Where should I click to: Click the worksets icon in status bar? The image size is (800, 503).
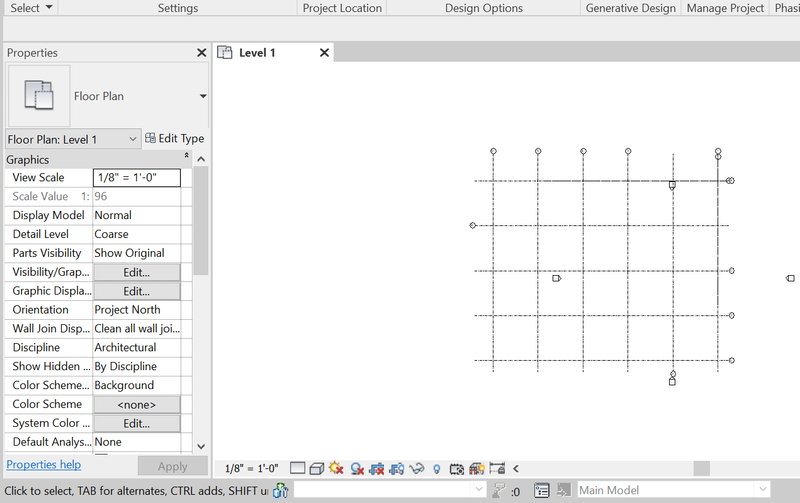(281, 490)
